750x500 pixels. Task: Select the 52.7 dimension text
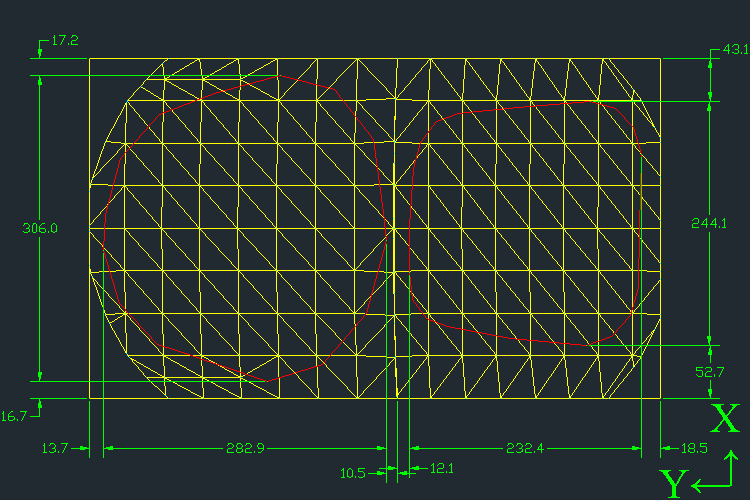tap(710, 372)
